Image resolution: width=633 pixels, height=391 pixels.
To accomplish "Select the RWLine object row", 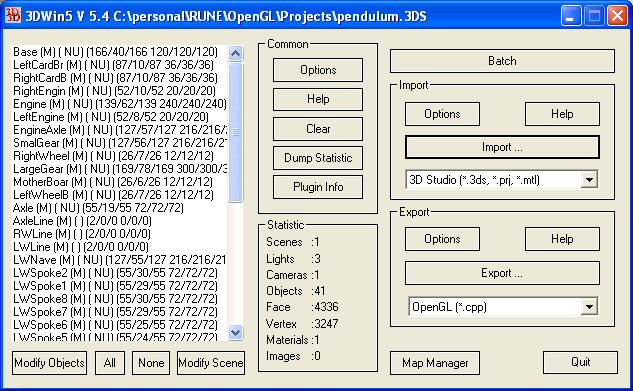I will [119, 234].
